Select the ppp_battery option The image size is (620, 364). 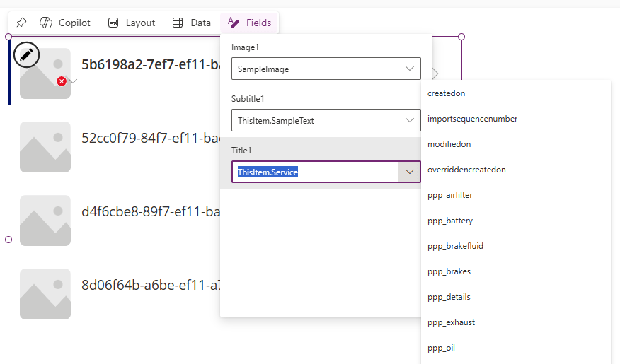449,221
